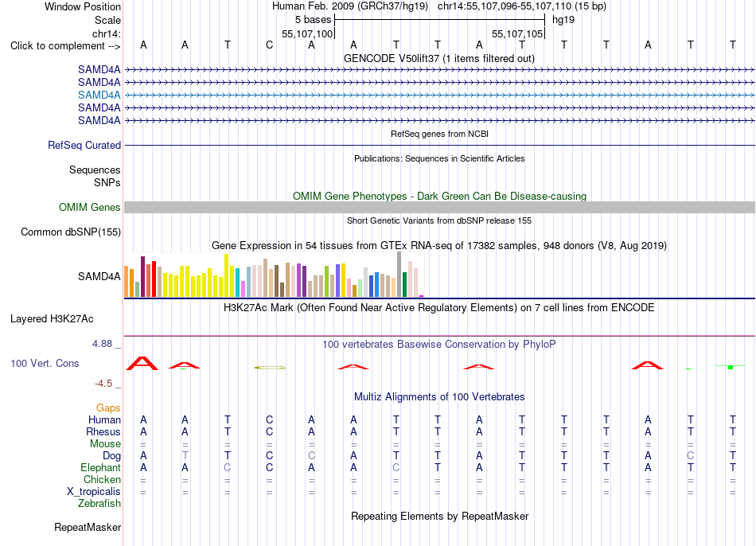Viewport: 756px width, 546px height.
Task: Open 'Short Genetic Variants from dbSNP release 155' title
Action: tap(439, 220)
